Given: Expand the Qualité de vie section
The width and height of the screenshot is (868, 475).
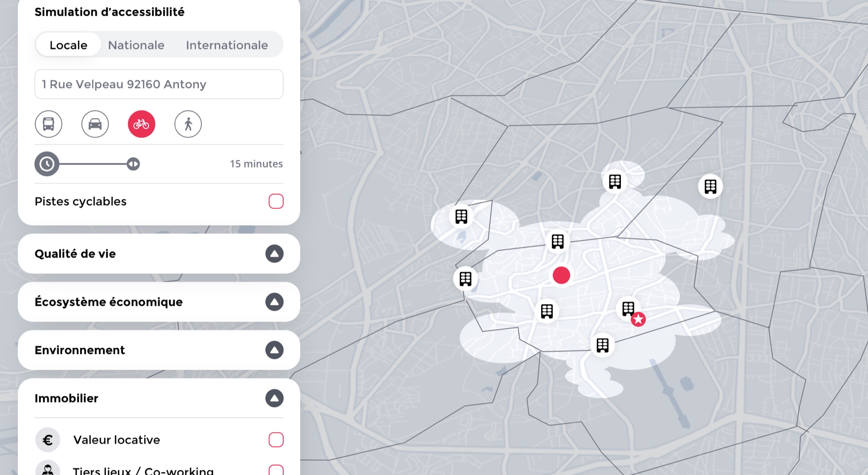Looking at the screenshot, I should [274, 254].
